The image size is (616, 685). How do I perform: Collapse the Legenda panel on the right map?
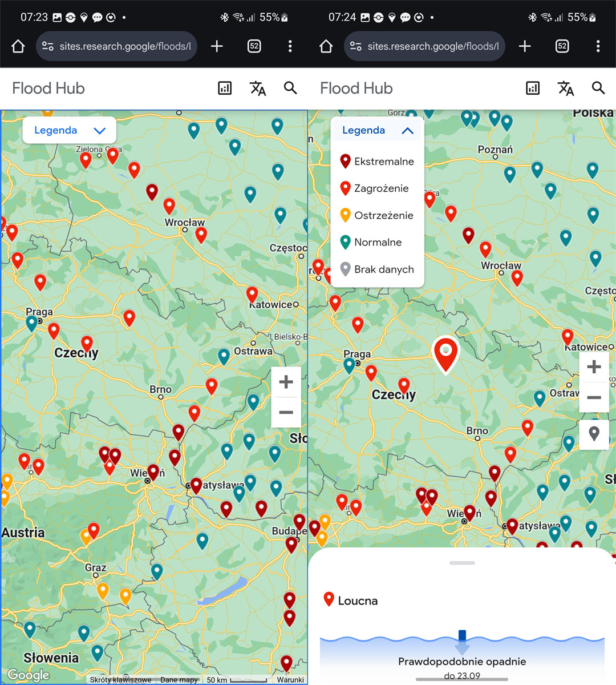pos(378,130)
